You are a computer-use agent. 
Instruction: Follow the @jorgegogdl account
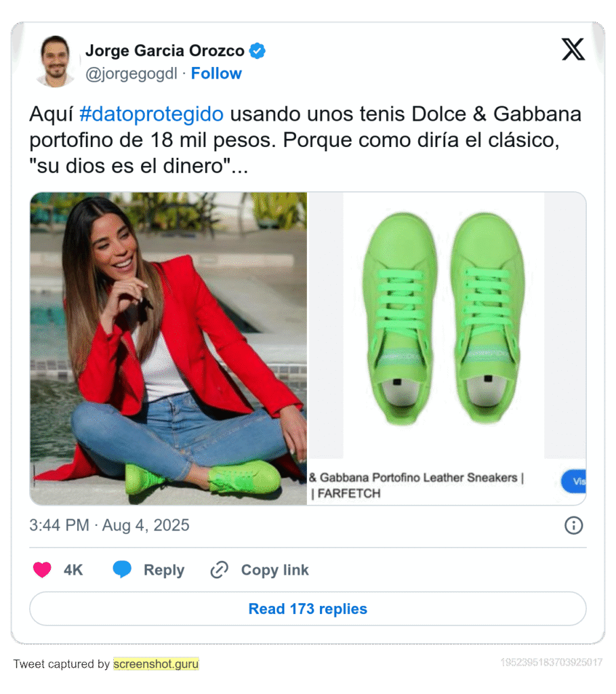coord(216,73)
